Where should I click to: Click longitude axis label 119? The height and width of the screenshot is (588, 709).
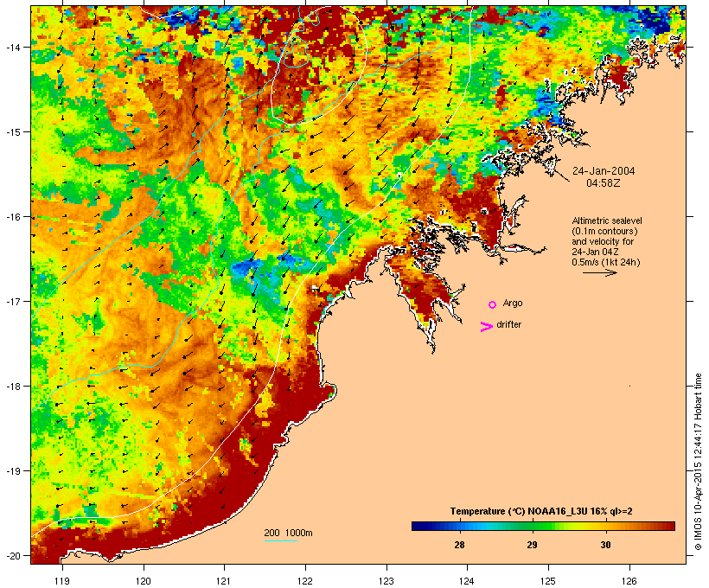pos(62,580)
